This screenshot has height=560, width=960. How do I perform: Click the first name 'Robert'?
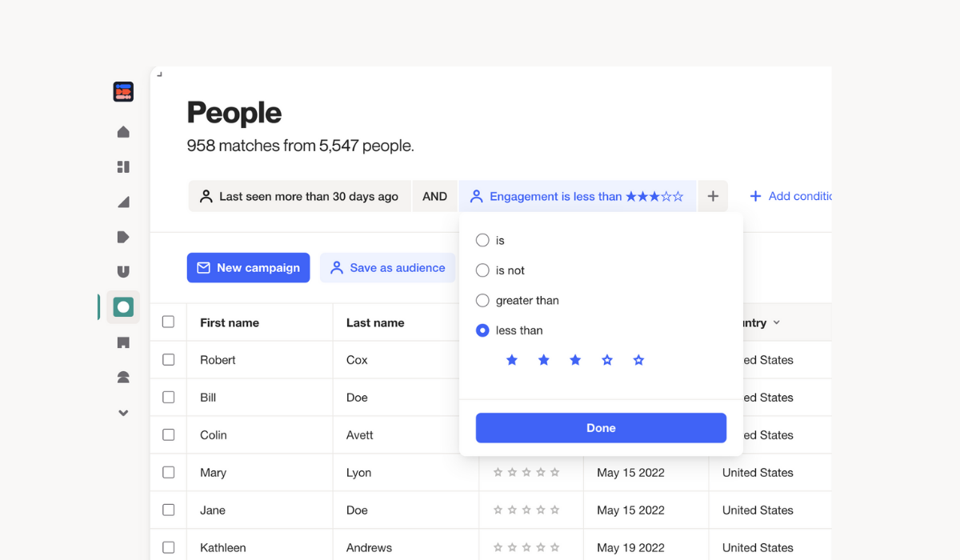point(218,360)
